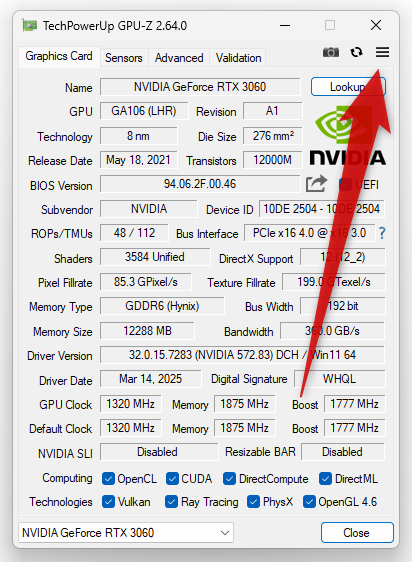
Task: Toggle the Ray Tracing checkbox
Action: pos(171,502)
